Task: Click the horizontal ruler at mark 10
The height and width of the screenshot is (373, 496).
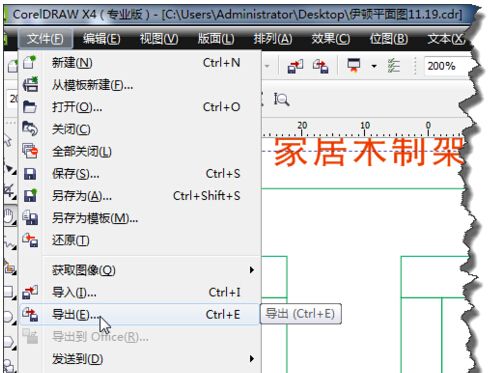Action: [x=365, y=128]
